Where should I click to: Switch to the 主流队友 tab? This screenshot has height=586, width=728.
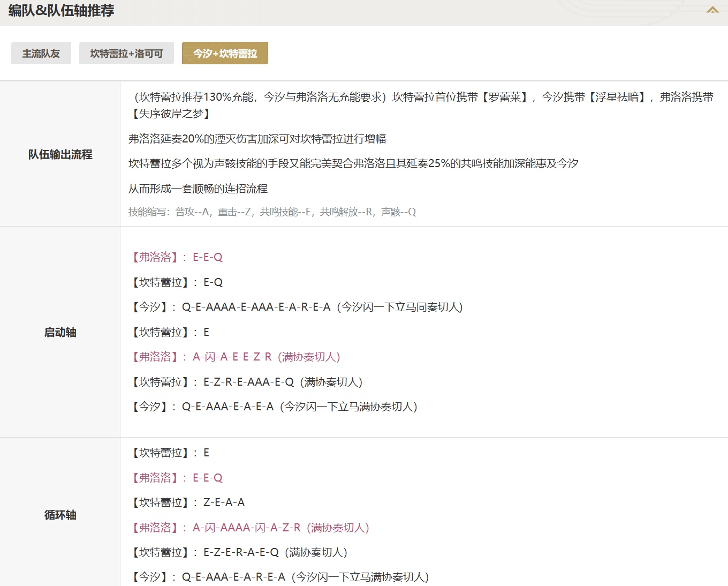(41, 53)
